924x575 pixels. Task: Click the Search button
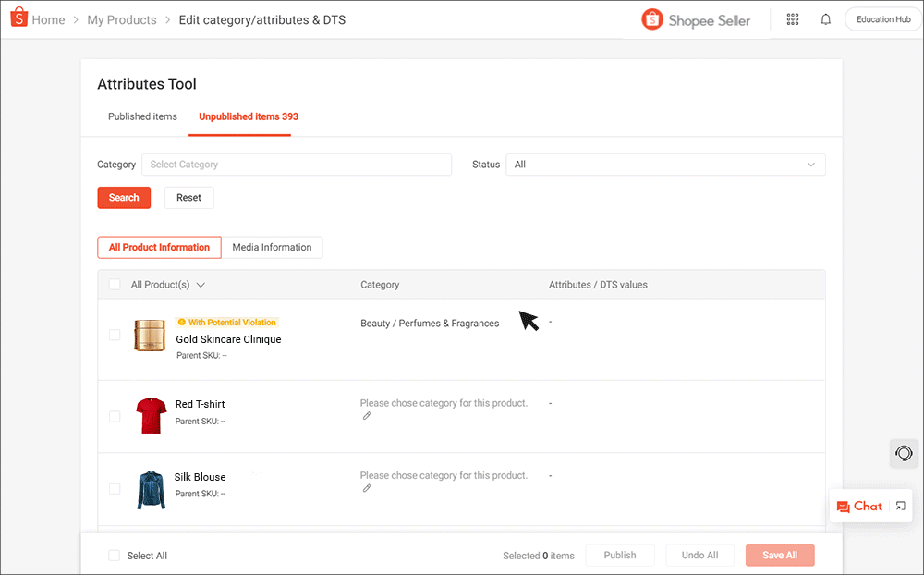tap(124, 197)
